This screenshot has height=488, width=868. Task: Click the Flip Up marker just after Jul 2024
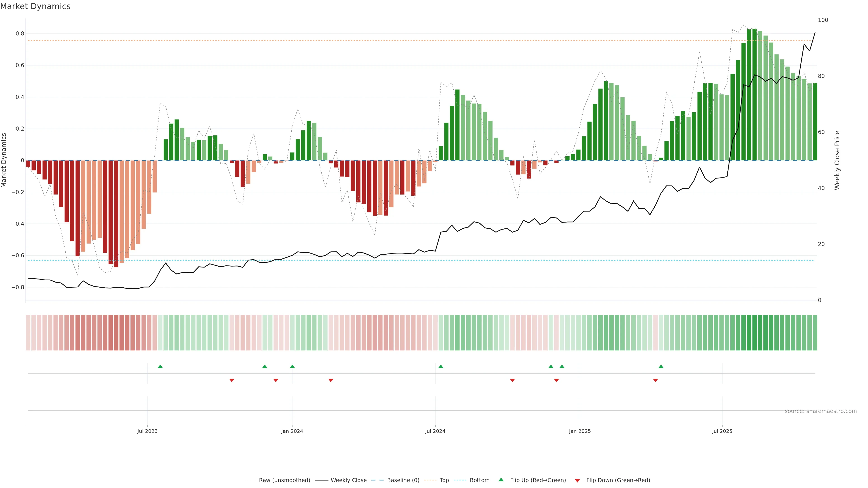pyautogui.click(x=441, y=366)
